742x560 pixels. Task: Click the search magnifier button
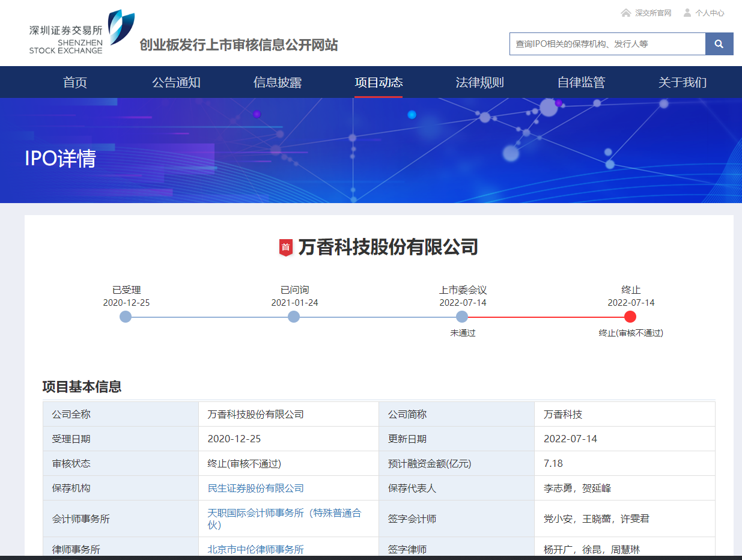click(x=719, y=44)
